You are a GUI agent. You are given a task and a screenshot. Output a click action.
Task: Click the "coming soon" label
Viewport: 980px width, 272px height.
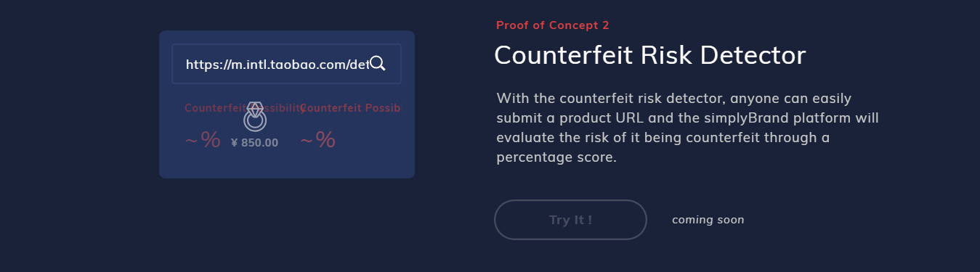pos(708,220)
